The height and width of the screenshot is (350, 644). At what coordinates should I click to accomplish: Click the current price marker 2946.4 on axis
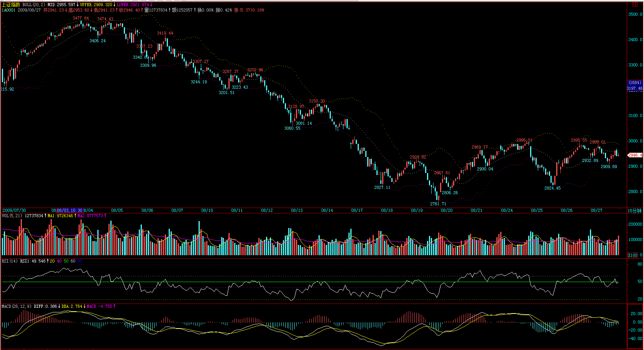click(635, 155)
